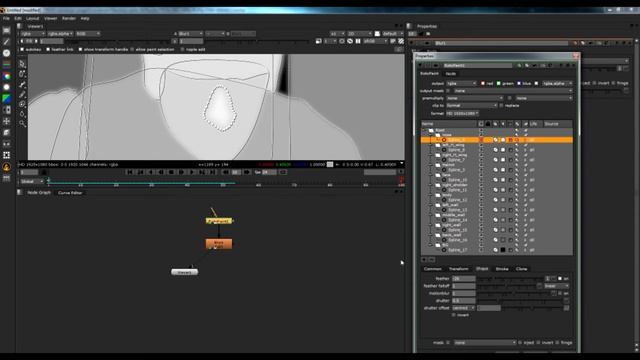
Task: Select the Viewer1 node in node graph
Action: (184, 272)
